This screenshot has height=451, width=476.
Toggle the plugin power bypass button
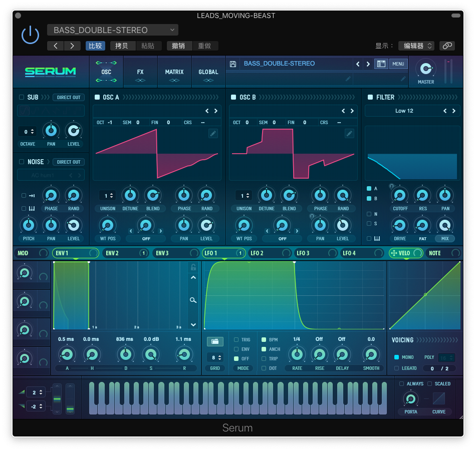[x=31, y=35]
